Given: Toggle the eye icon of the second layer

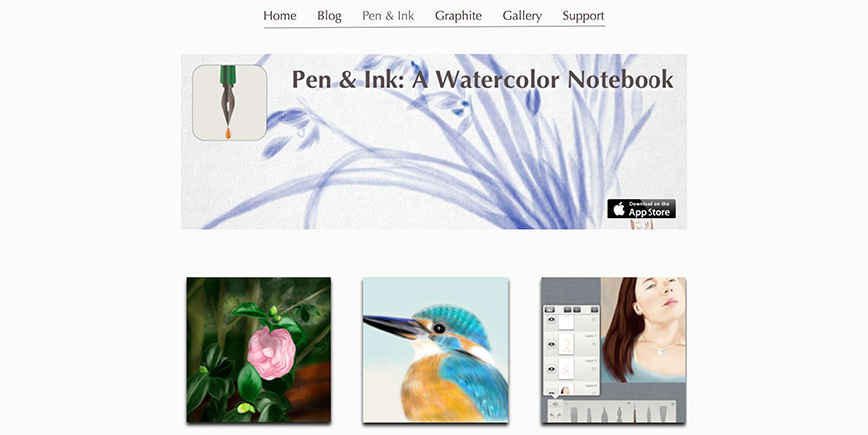Looking at the screenshot, I should click(x=552, y=344).
